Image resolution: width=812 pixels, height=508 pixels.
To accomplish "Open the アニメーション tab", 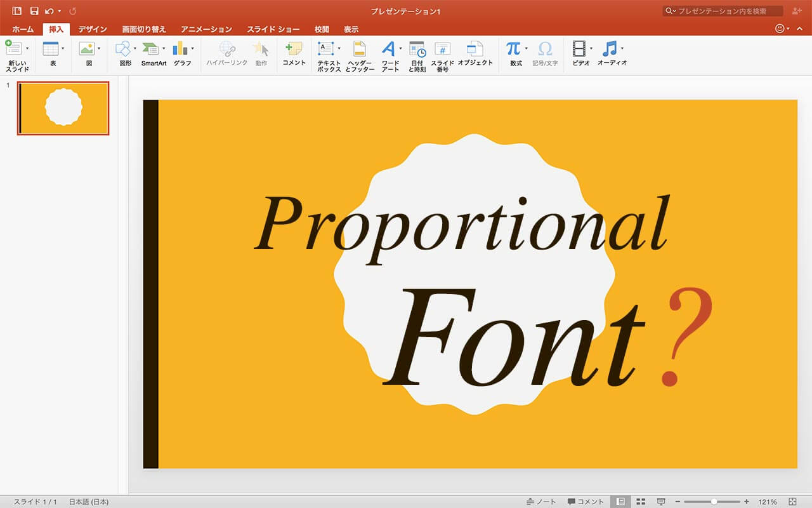I will tap(206, 29).
